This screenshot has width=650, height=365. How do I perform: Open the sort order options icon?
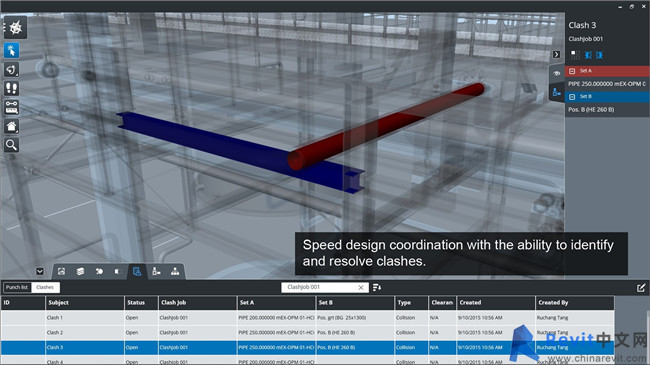[377, 287]
